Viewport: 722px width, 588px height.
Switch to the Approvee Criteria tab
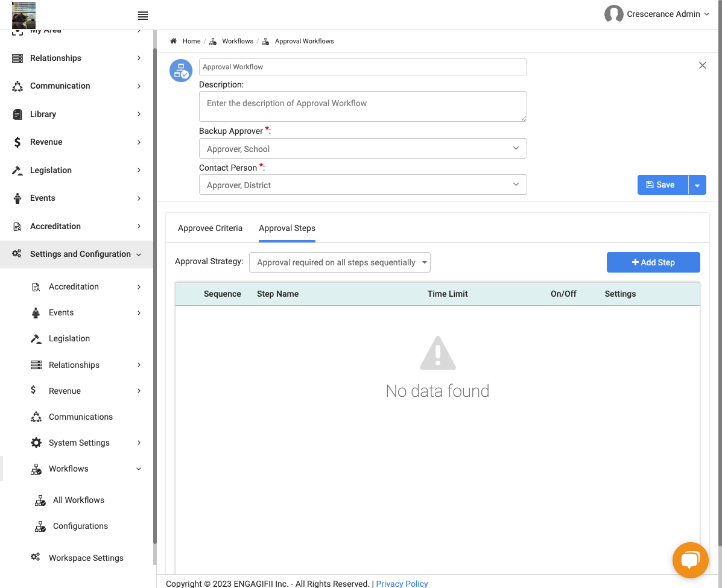[x=210, y=229]
